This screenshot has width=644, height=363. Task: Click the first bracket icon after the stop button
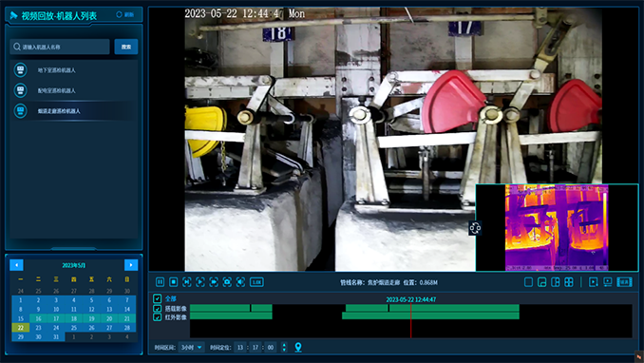[187, 282]
